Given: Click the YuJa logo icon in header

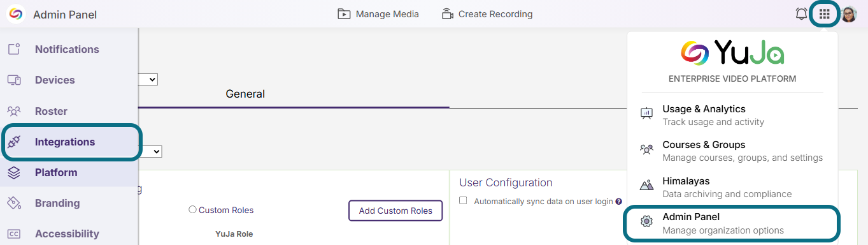Looking at the screenshot, I should click(x=15, y=13).
